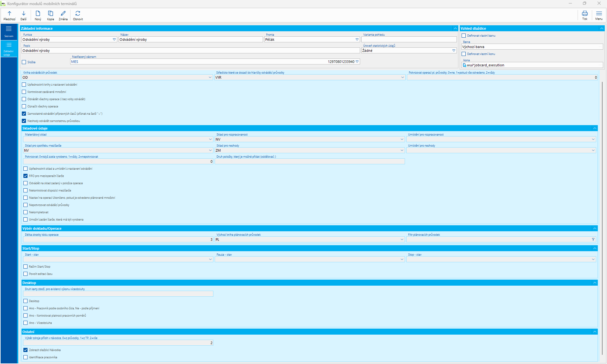607x364 pixels.
Task: Switch to the Seznam sidebar tab
Action: coord(9,32)
